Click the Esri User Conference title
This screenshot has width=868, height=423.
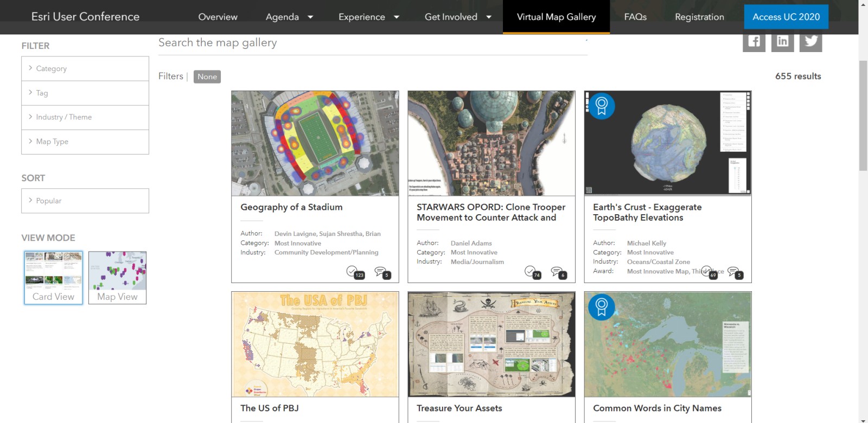pyautogui.click(x=85, y=17)
